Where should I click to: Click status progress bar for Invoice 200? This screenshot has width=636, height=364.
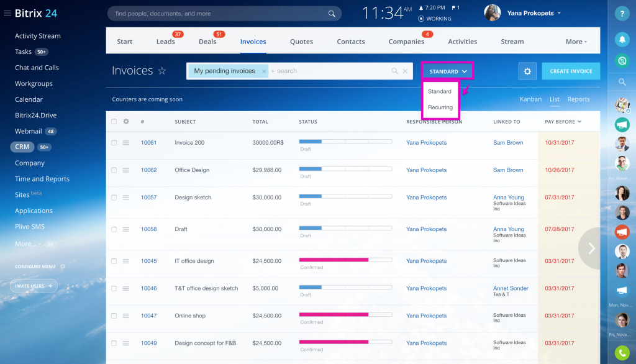345,142
